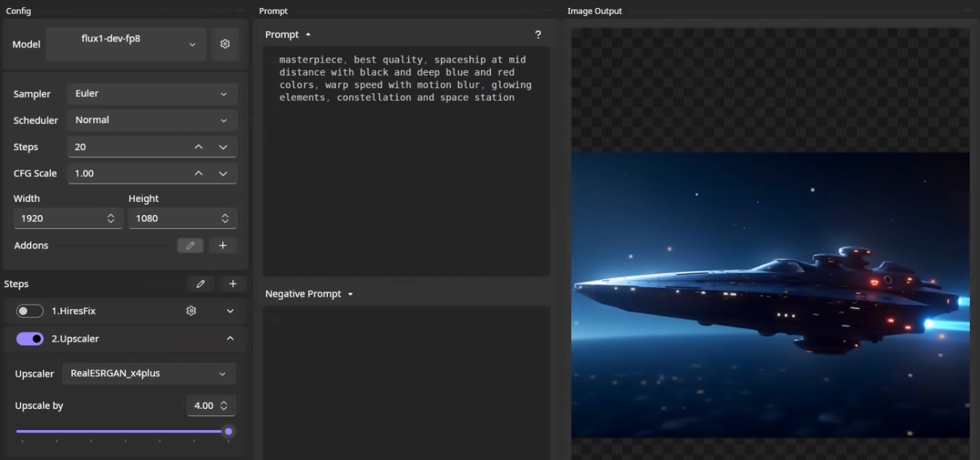Click the Width input field 1920

(x=61, y=218)
